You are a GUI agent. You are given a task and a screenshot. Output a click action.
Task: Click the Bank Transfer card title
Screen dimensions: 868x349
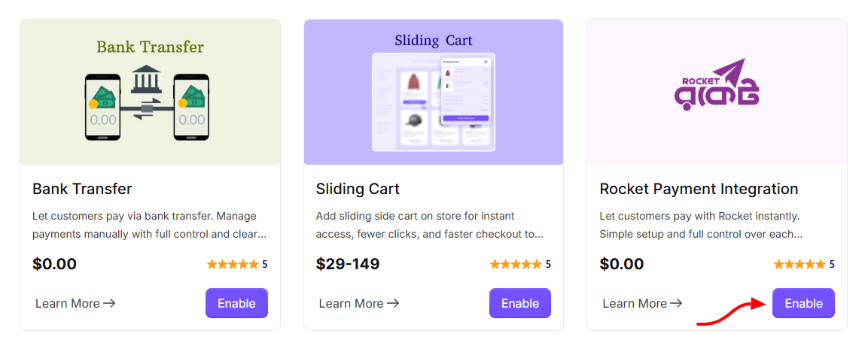coord(83,189)
